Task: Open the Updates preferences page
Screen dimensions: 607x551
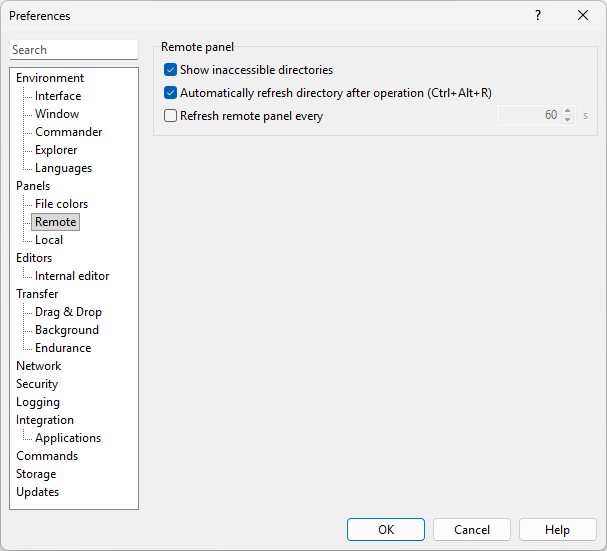Action: pyautogui.click(x=37, y=492)
